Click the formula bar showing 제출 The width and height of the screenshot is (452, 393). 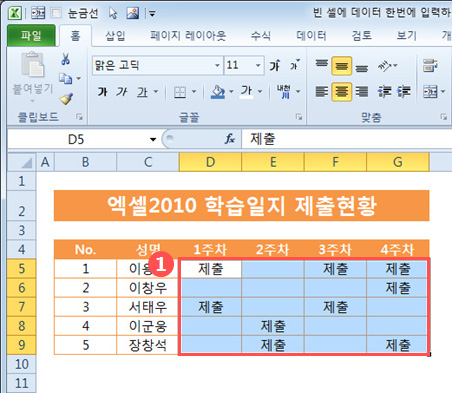pos(347,139)
